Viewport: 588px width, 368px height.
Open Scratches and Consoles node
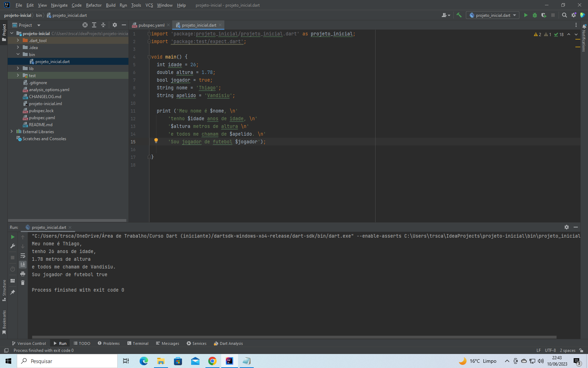44,139
